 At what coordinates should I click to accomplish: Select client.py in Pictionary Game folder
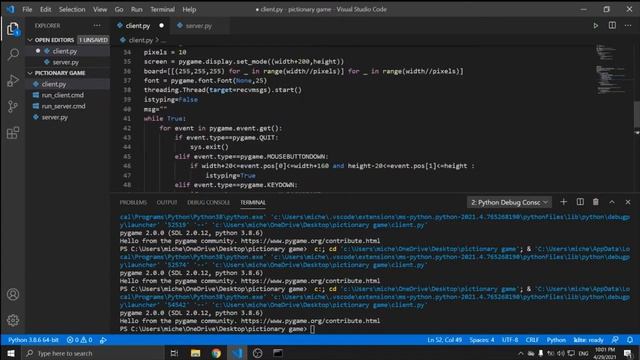(x=68, y=84)
